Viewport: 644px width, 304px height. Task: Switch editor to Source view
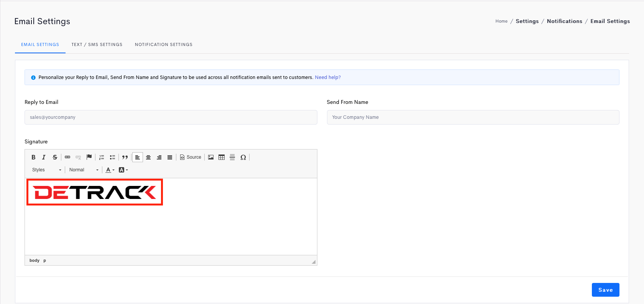point(191,157)
